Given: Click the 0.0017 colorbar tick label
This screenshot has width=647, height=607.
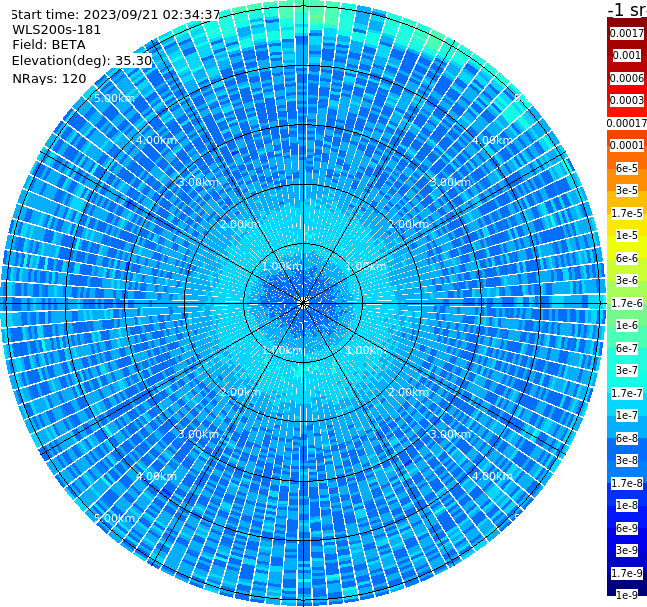Looking at the screenshot, I should coord(627,33).
